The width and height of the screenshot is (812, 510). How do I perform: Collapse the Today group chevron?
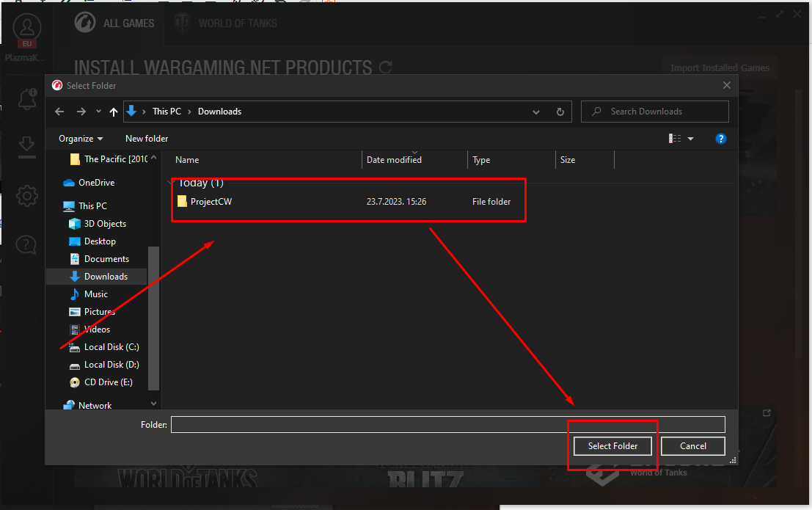170,183
